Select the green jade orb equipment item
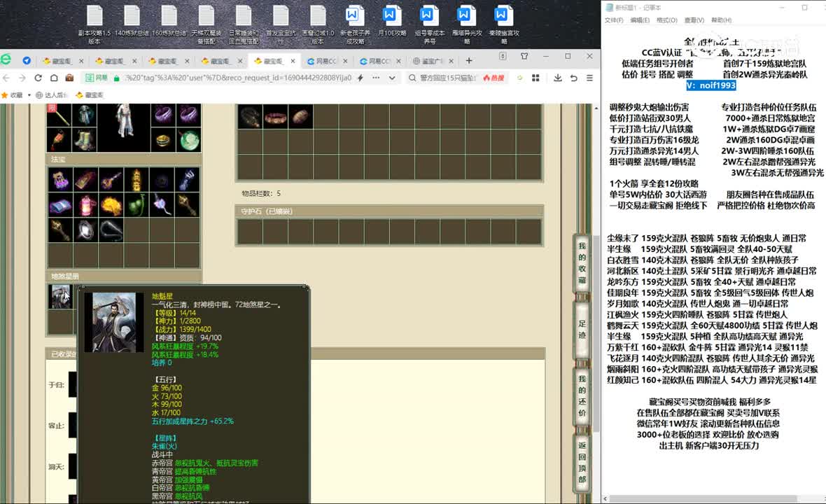The width and height of the screenshot is (826, 504). point(188,140)
